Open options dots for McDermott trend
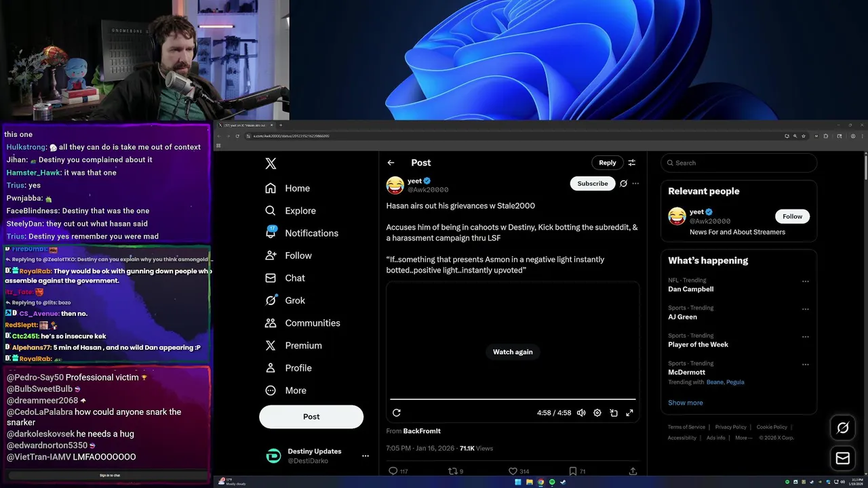868x488 pixels. tap(806, 365)
